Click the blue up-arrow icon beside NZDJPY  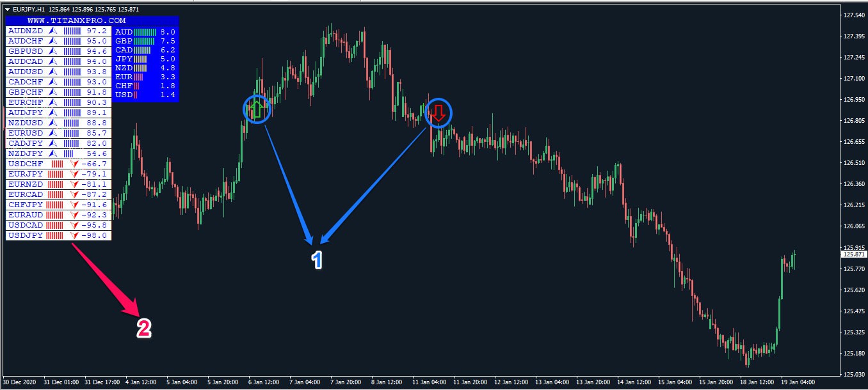(53, 153)
